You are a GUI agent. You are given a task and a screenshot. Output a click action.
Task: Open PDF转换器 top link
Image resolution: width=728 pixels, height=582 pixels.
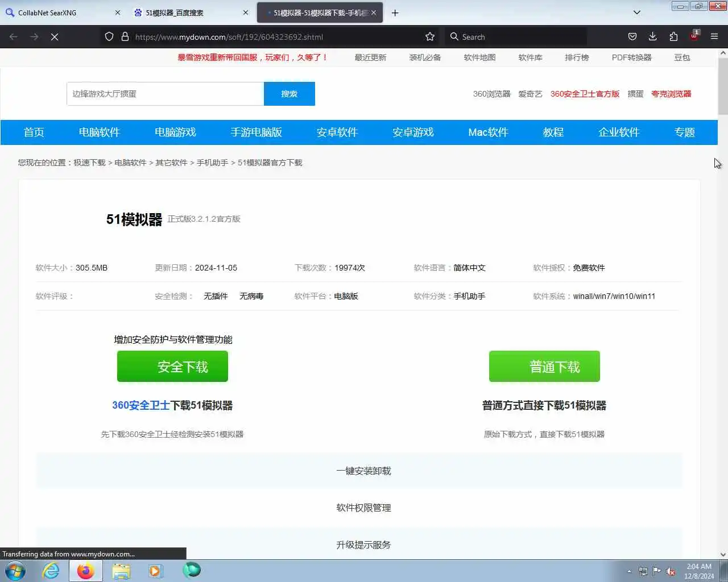point(631,57)
